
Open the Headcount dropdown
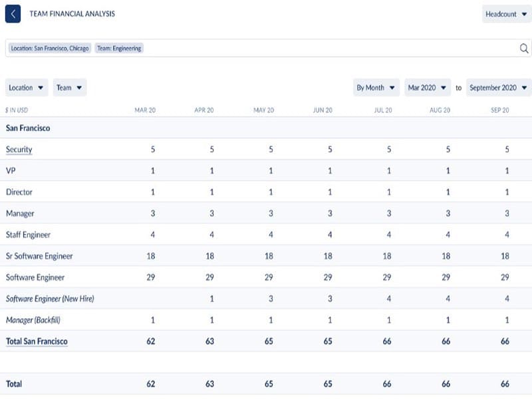point(507,14)
